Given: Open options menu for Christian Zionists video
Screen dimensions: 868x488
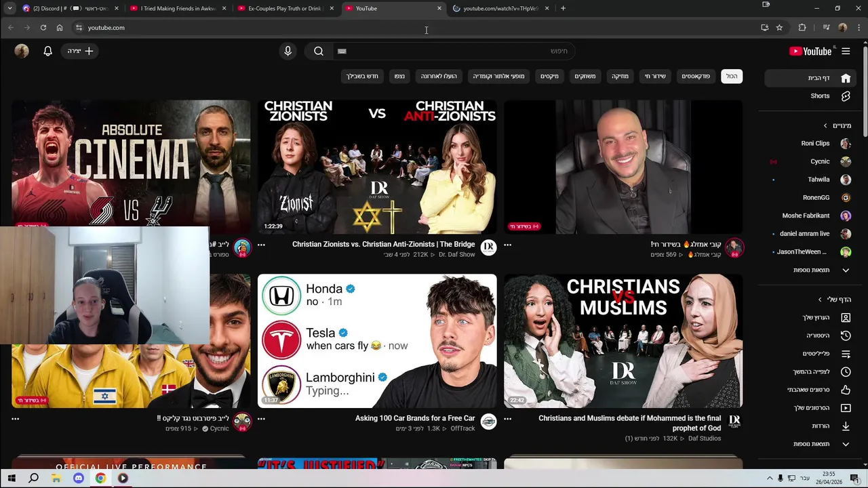Looking at the screenshot, I should point(261,245).
